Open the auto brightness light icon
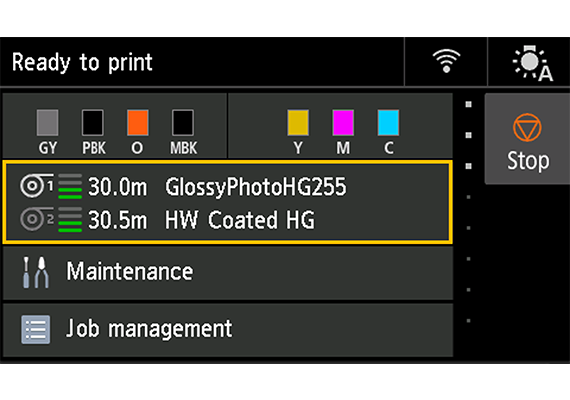 point(533,63)
